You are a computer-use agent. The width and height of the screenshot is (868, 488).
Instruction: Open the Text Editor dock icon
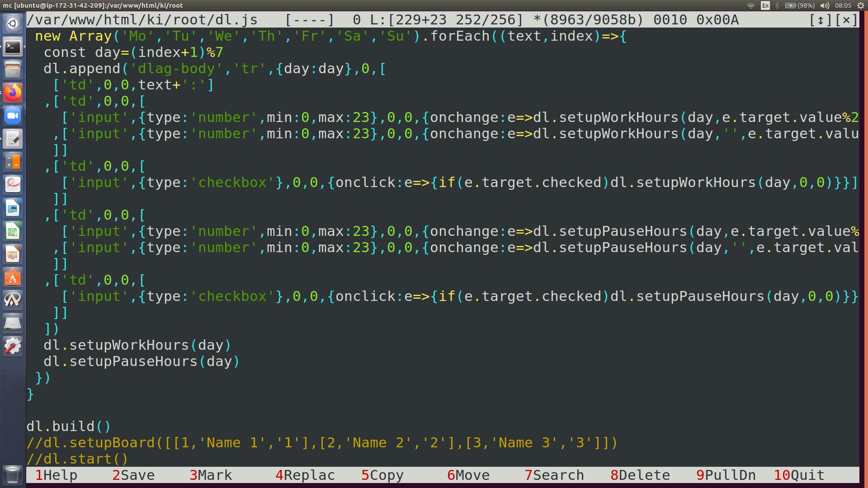point(13,139)
